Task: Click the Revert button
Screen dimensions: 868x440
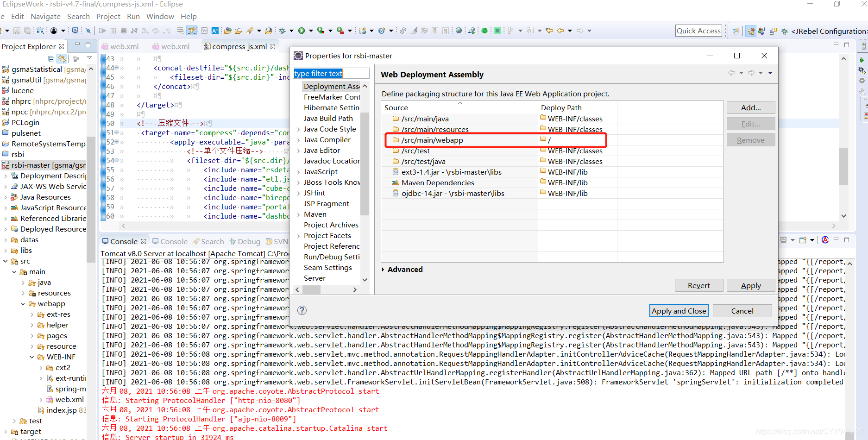Action: tap(699, 285)
